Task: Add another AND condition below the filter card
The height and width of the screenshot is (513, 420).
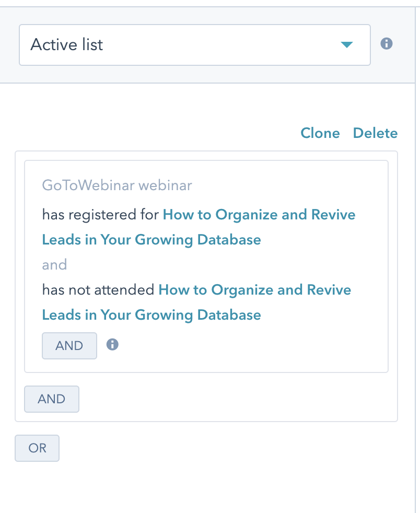Action: 51,399
